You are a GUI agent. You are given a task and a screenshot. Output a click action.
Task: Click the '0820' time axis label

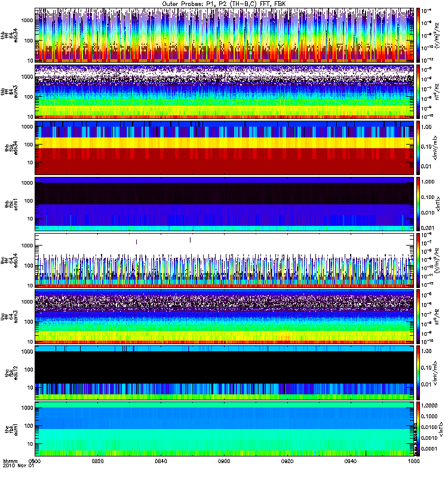pos(98,461)
